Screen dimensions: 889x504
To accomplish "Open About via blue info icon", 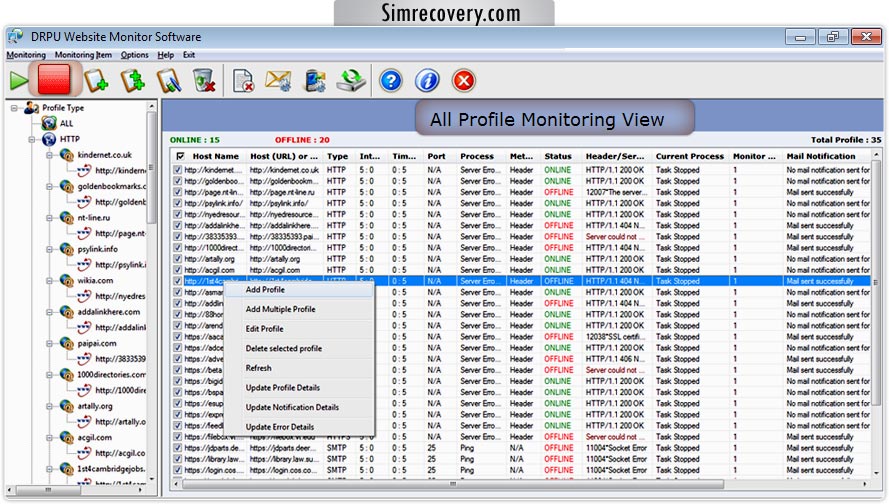I will [x=427, y=81].
